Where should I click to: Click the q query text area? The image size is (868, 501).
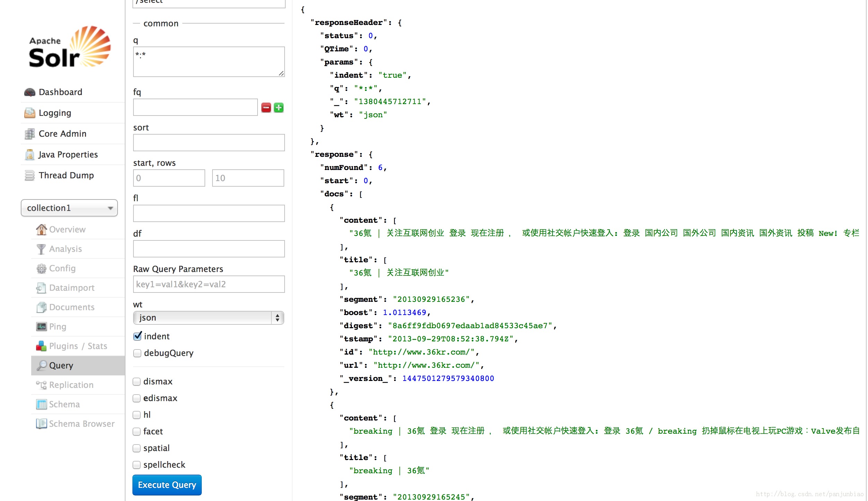point(209,62)
